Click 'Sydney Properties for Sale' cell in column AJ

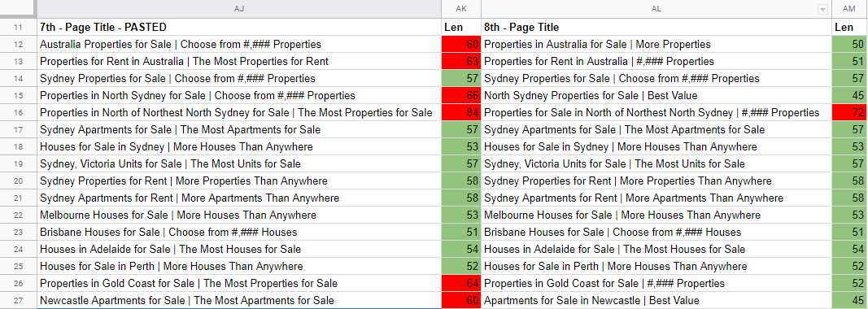click(239, 79)
